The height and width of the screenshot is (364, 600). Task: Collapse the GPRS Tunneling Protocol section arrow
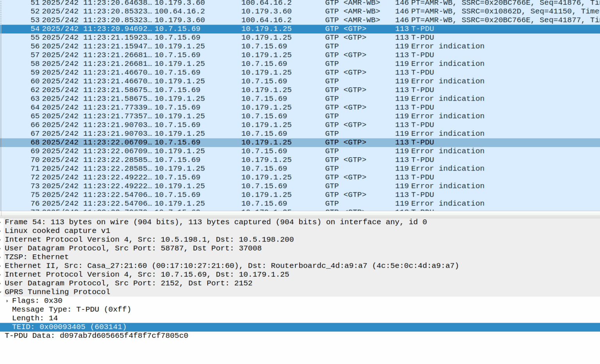(2, 292)
